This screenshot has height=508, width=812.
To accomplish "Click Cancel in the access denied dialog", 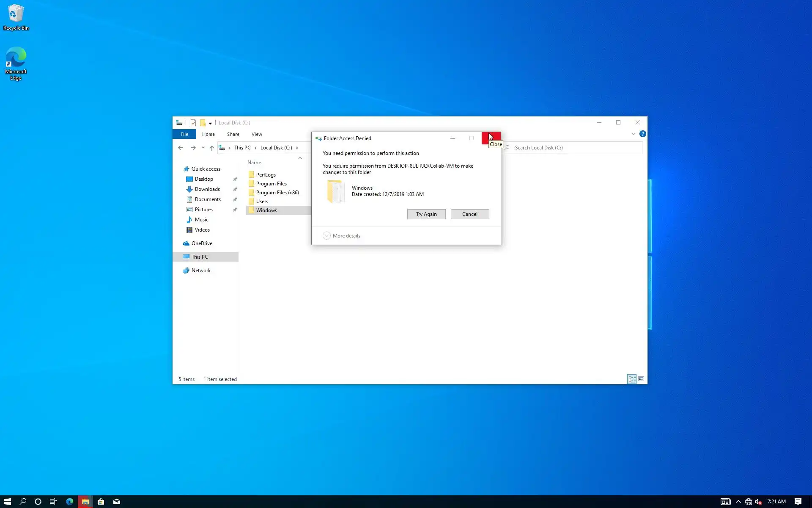I will click(x=469, y=214).
